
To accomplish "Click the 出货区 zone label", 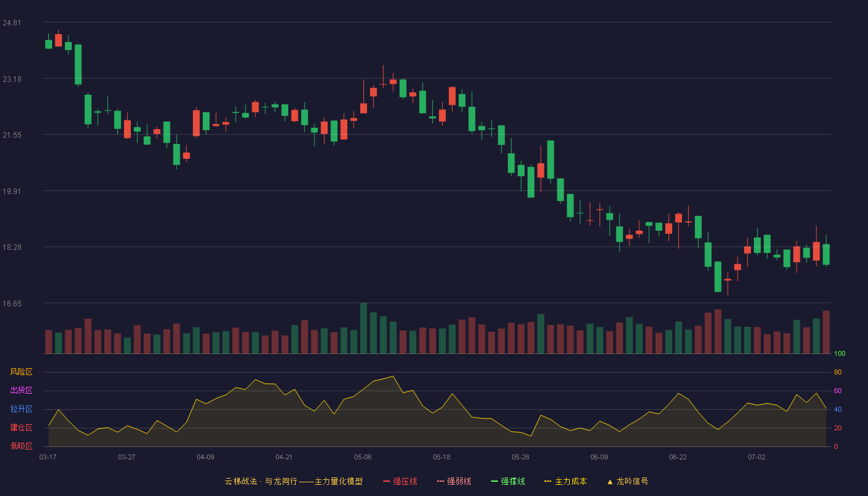I will 21,391.
